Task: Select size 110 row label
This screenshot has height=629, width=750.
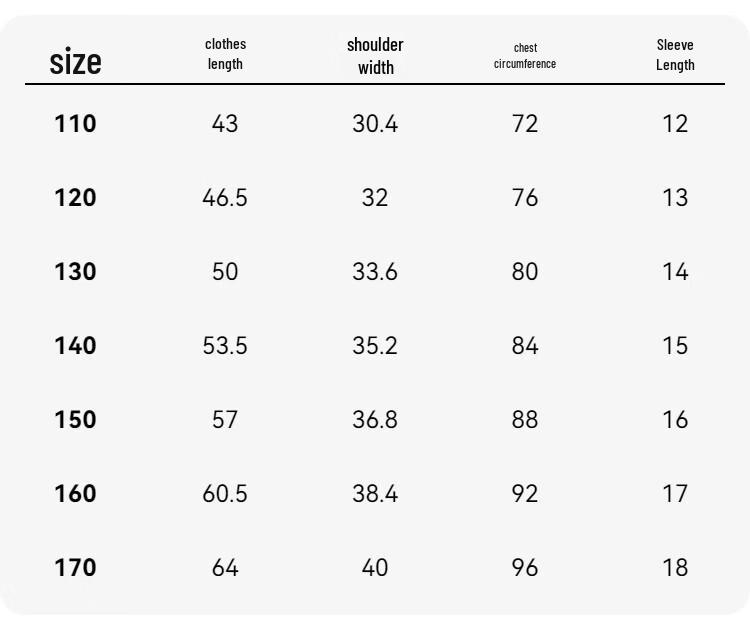Action: (x=76, y=123)
